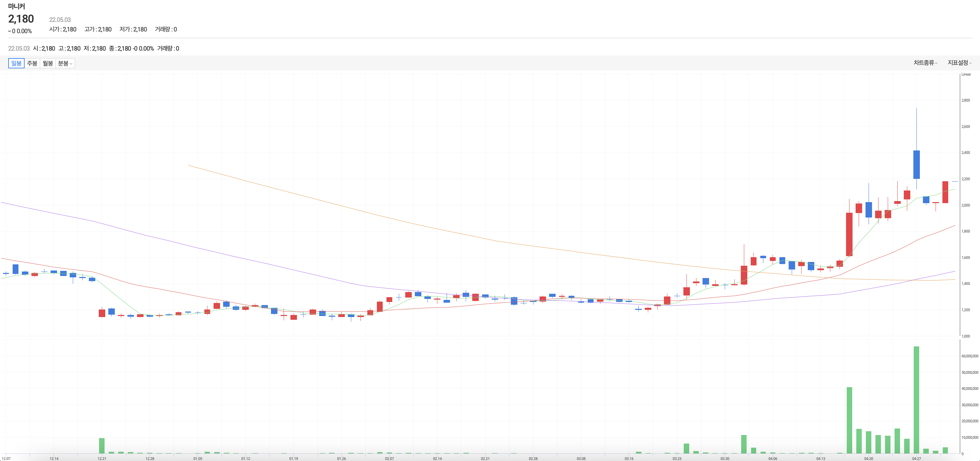Click the 04.20 date marker on the axis

[869, 458]
